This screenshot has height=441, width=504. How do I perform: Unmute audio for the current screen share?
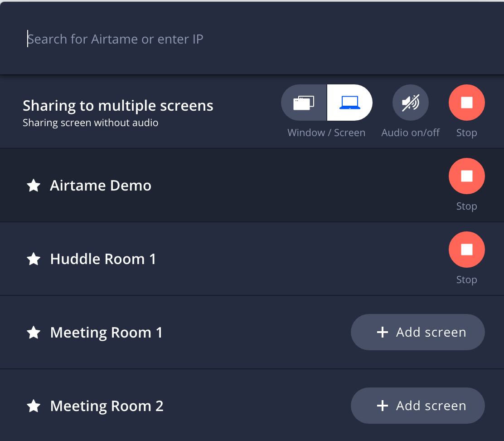(x=410, y=103)
